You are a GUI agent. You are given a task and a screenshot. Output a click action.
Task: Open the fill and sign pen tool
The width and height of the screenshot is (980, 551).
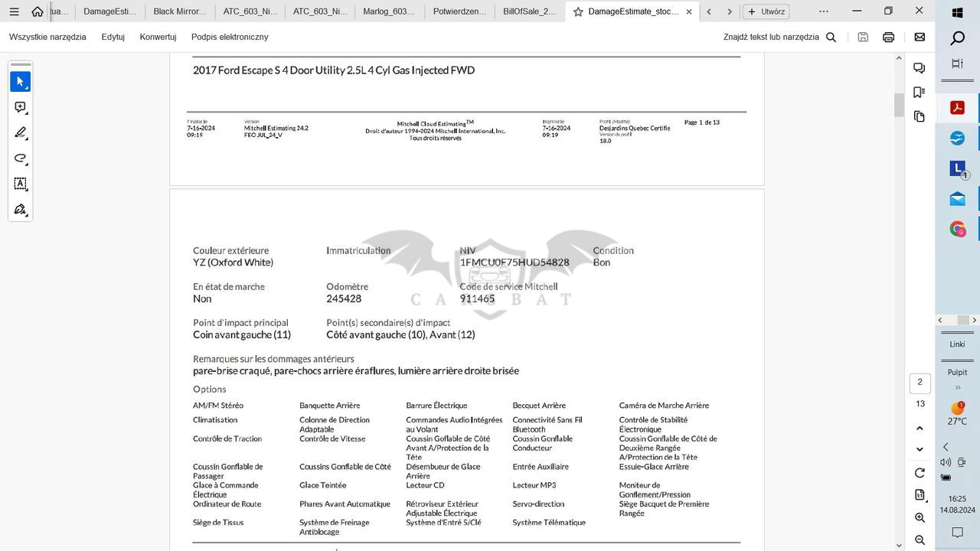(x=21, y=209)
